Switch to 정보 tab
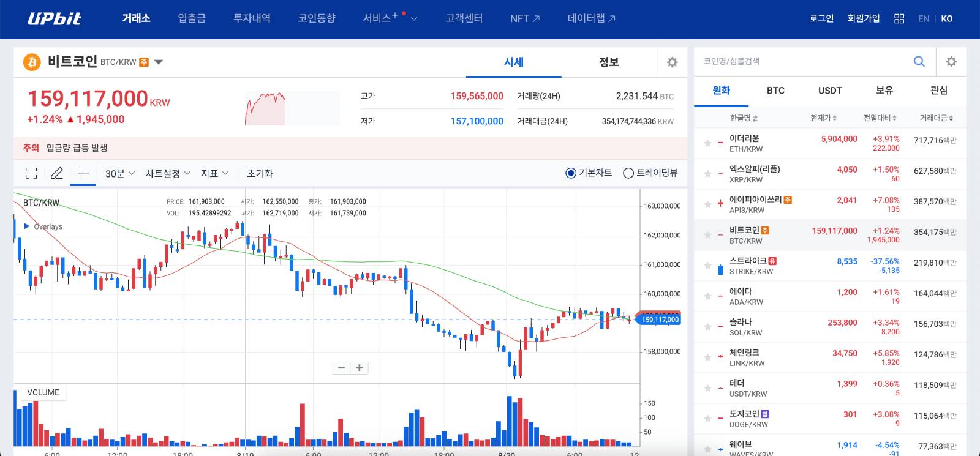 (609, 62)
